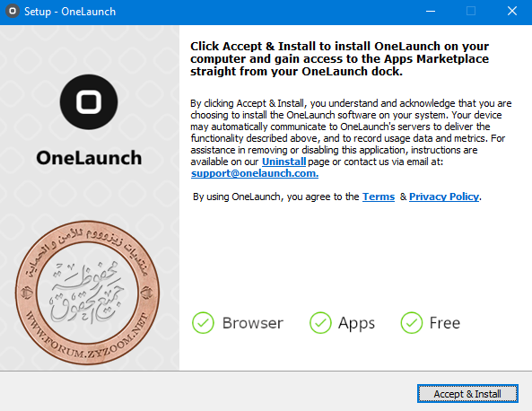Click the OneLaunch icon in title bar

[x=13, y=11]
